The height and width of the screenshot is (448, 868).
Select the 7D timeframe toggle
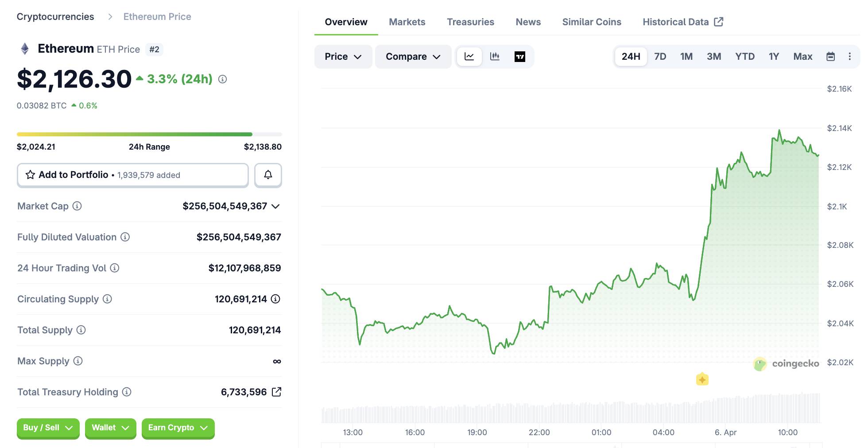660,56
